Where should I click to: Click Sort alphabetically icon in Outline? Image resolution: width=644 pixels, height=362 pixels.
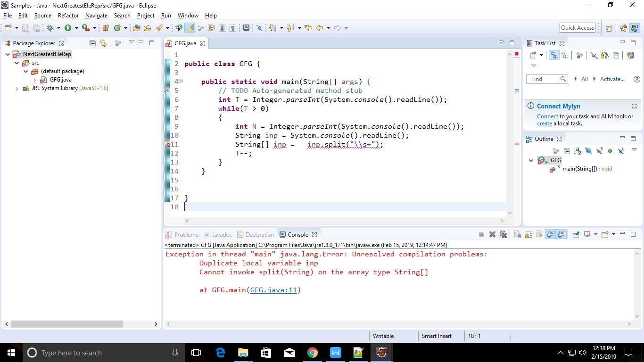(x=578, y=151)
